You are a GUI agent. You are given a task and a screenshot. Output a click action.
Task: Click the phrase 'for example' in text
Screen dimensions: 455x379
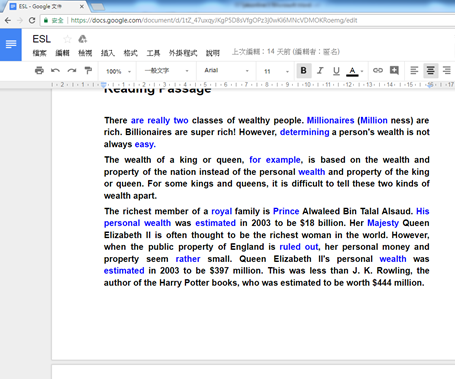tap(275, 160)
